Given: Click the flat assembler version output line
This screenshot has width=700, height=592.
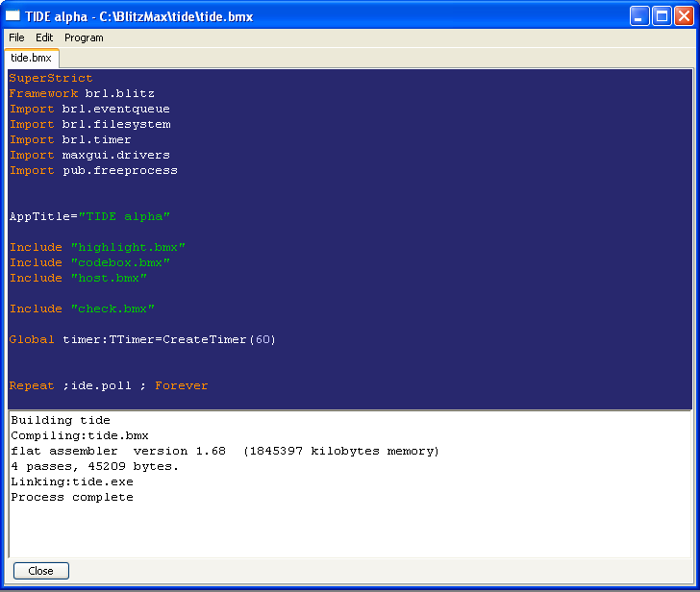Looking at the screenshot, I should [x=224, y=452].
